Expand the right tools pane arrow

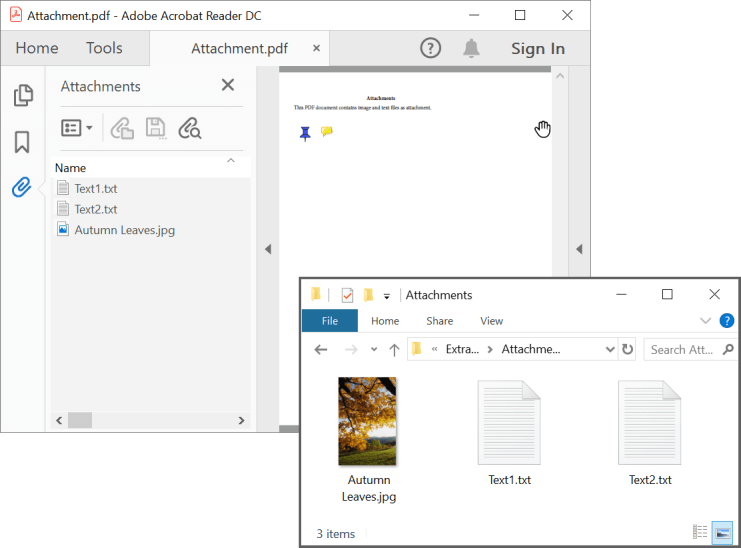pos(579,249)
